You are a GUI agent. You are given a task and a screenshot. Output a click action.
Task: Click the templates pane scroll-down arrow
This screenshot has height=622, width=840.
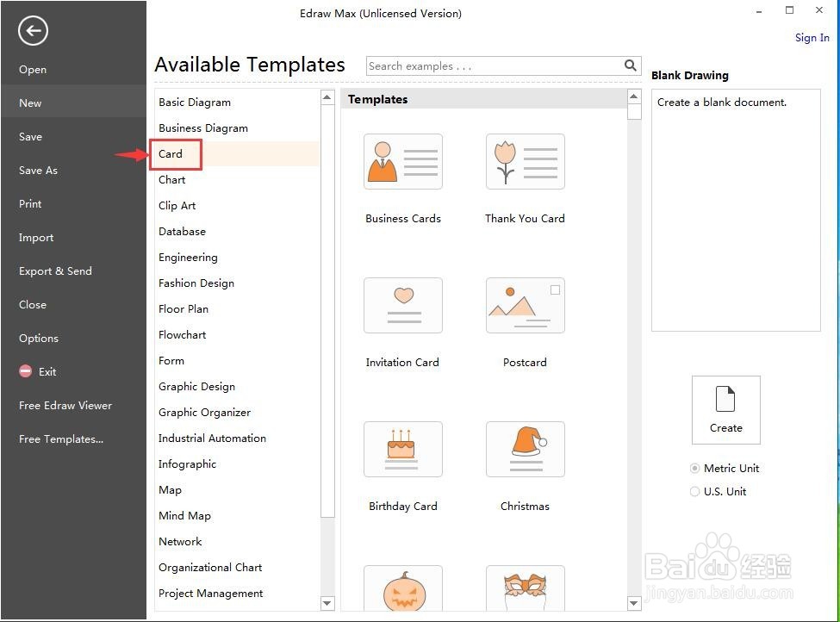[x=634, y=603]
